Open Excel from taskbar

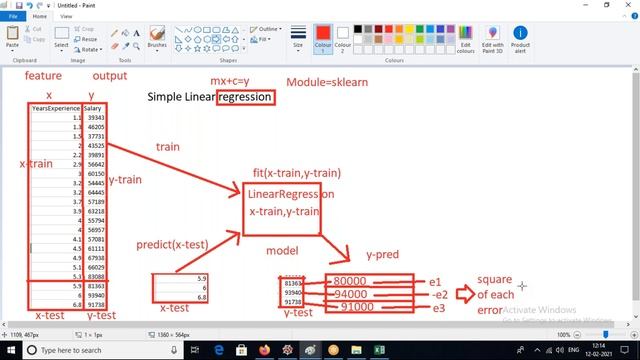[379, 350]
